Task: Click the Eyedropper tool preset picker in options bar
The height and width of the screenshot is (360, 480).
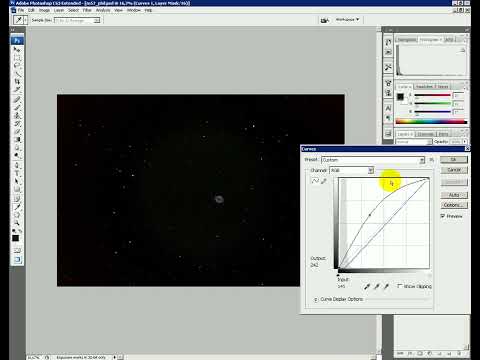Action: click(20, 20)
